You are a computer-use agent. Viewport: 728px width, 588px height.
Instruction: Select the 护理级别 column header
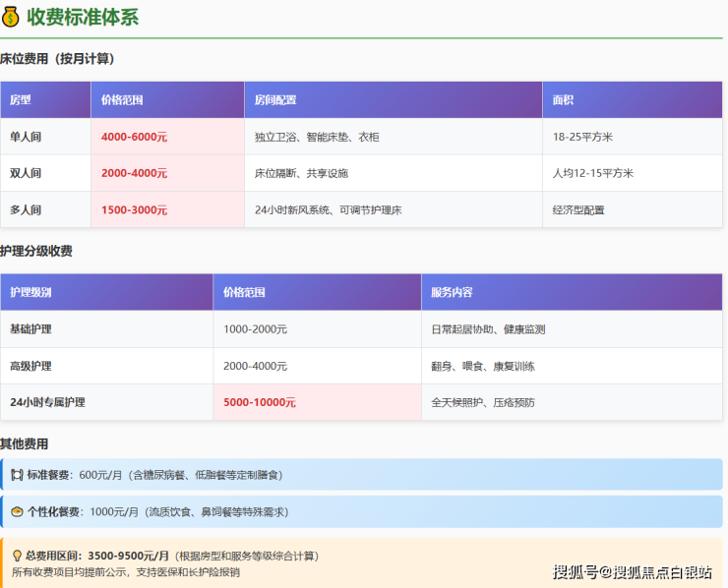click(x=31, y=292)
